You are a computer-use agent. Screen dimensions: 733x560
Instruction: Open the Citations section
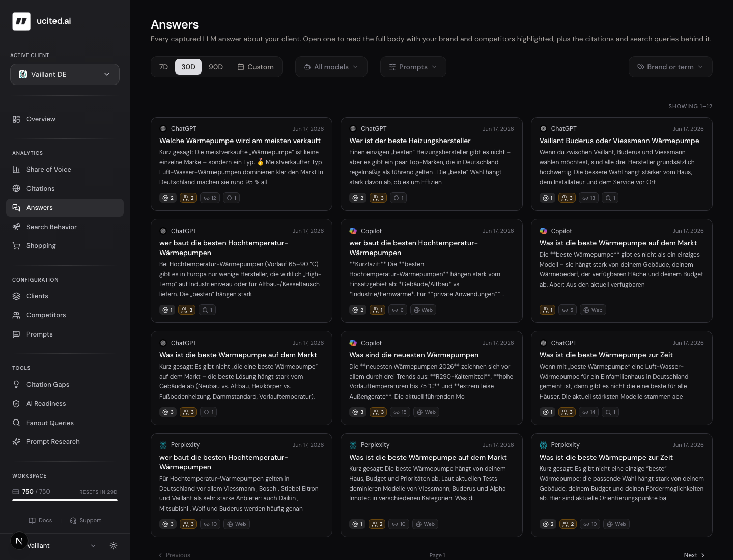point(65,189)
